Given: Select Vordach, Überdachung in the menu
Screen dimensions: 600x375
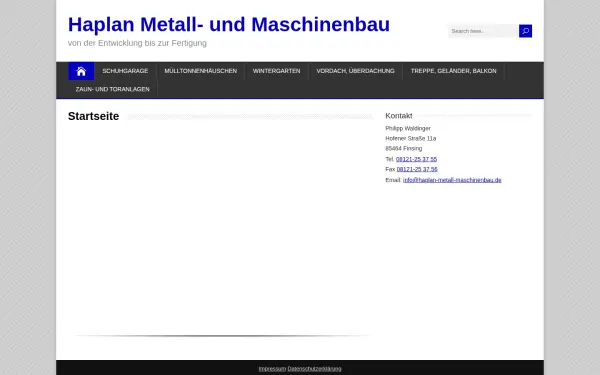Looking at the screenshot, I should [355, 71].
